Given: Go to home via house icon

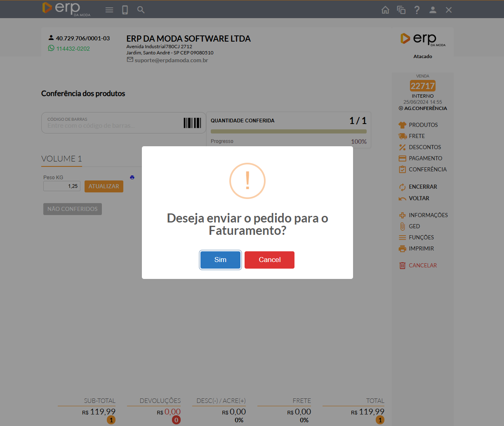Looking at the screenshot, I should pyautogui.click(x=385, y=10).
